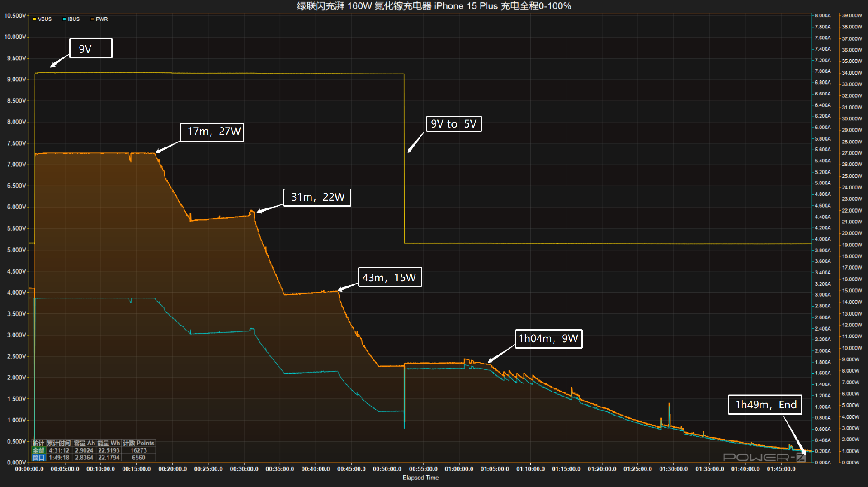Image resolution: width=868 pixels, height=487 pixels.
Task: Click the 0.000A current axis label
Action: (x=822, y=462)
